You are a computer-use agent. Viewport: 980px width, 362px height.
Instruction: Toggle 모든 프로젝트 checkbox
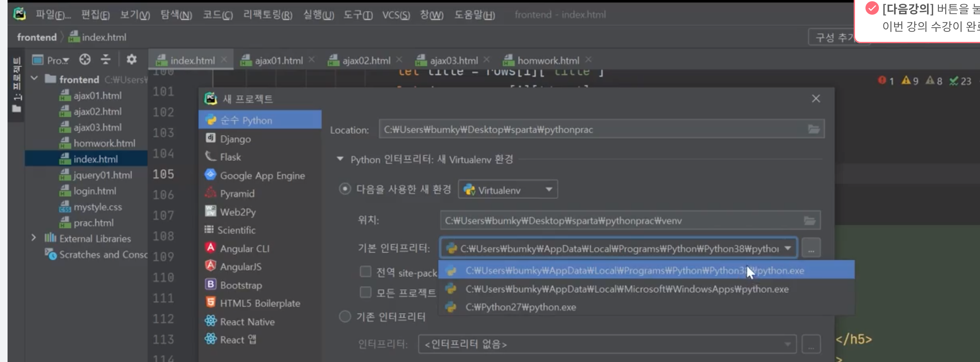[365, 292]
